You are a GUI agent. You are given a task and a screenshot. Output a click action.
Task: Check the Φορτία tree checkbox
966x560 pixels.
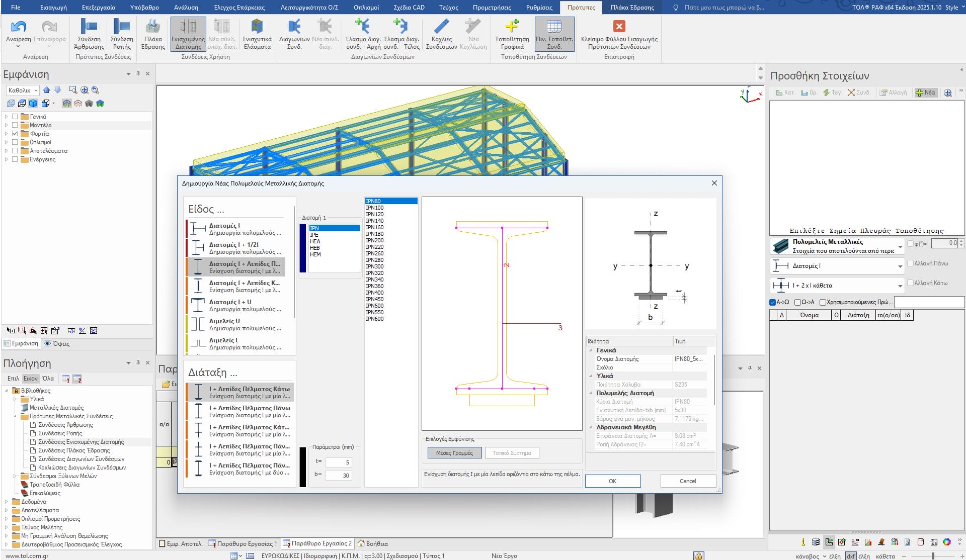pos(15,134)
